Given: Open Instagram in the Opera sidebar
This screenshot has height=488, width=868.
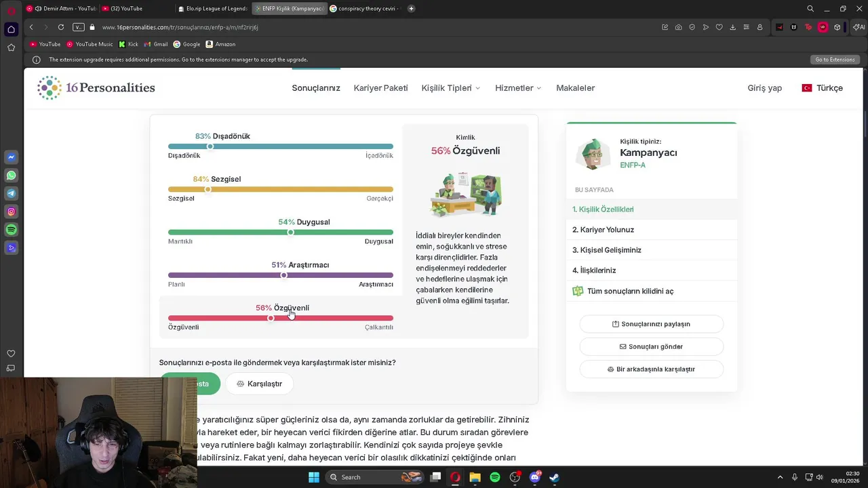Looking at the screenshot, I should pos(11,212).
